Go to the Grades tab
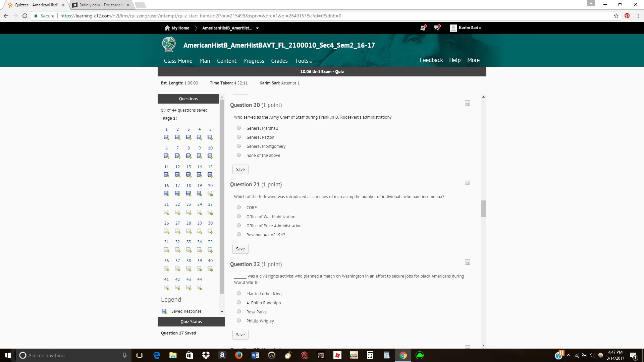The image size is (644, 362). [x=279, y=61]
